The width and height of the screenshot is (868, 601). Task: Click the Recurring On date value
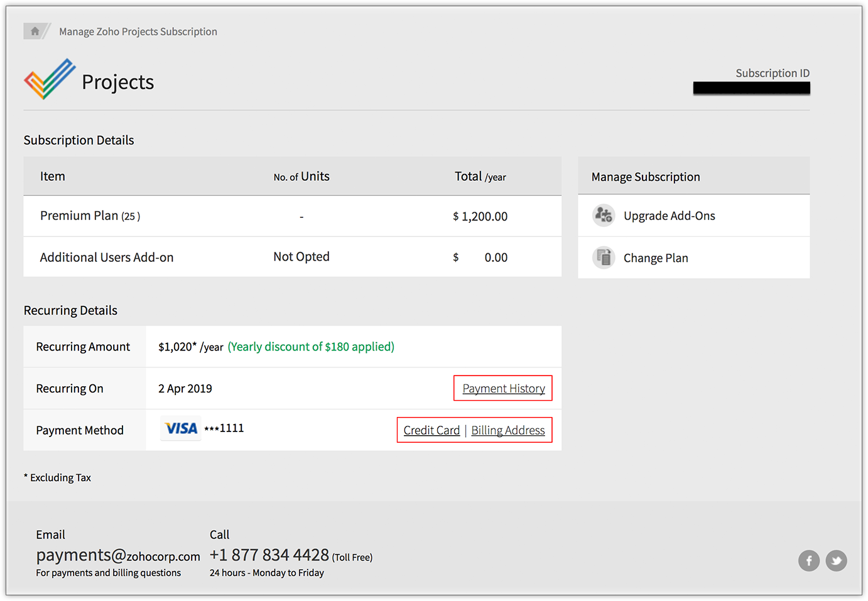coord(185,389)
